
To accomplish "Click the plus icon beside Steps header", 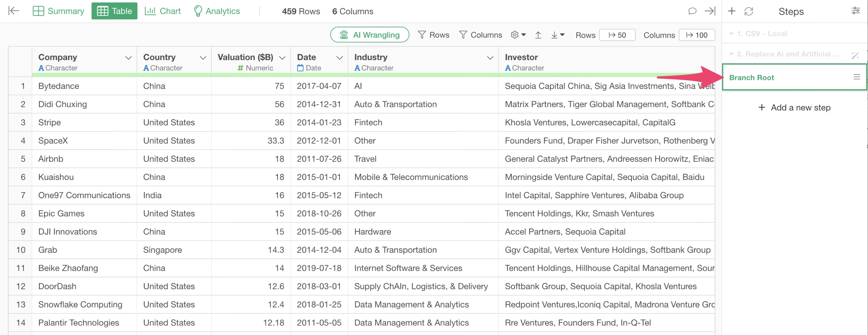I will [x=731, y=11].
